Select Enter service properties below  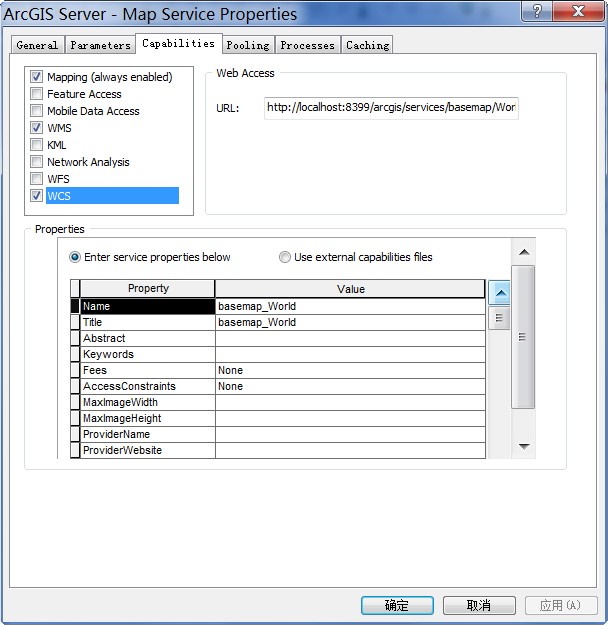(75, 257)
